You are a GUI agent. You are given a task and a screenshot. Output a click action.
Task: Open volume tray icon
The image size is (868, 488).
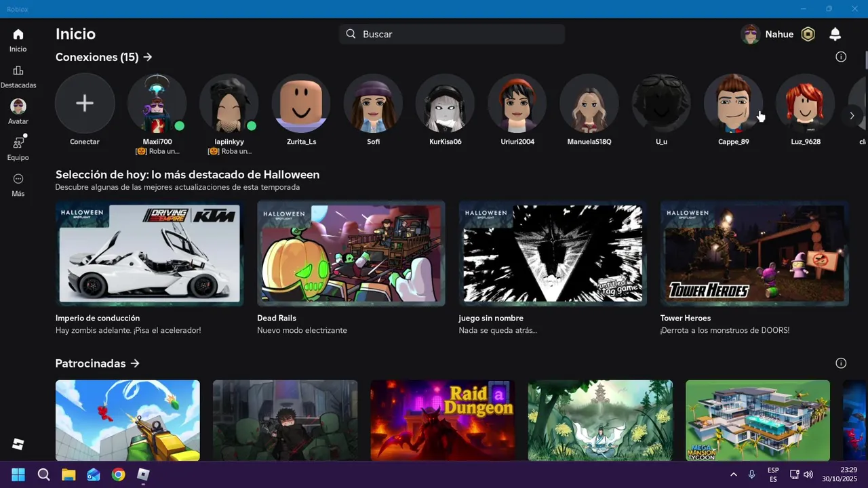click(808, 474)
